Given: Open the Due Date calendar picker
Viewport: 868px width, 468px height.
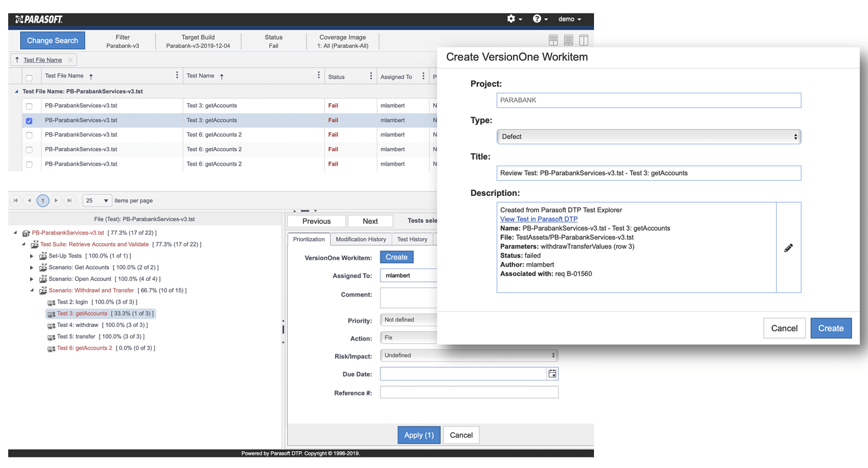Looking at the screenshot, I should click(x=553, y=374).
